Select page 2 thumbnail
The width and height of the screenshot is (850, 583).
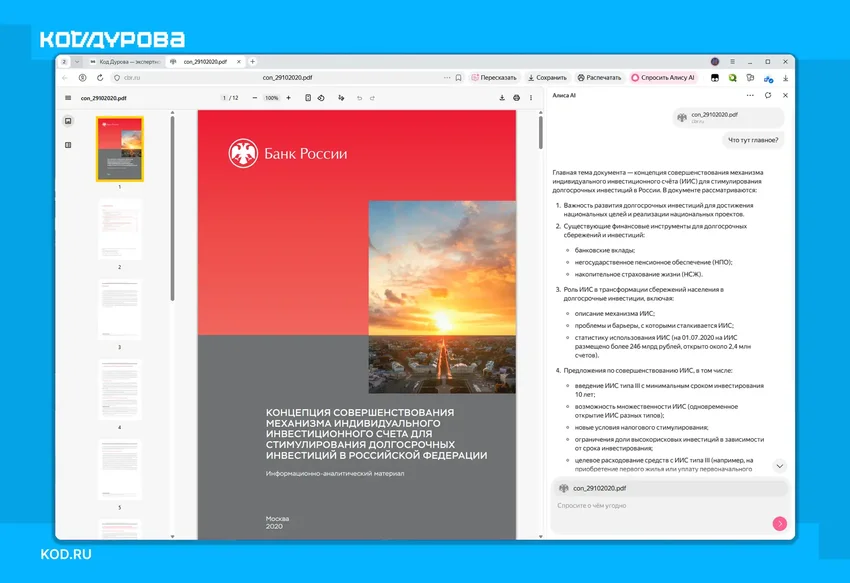(120, 229)
